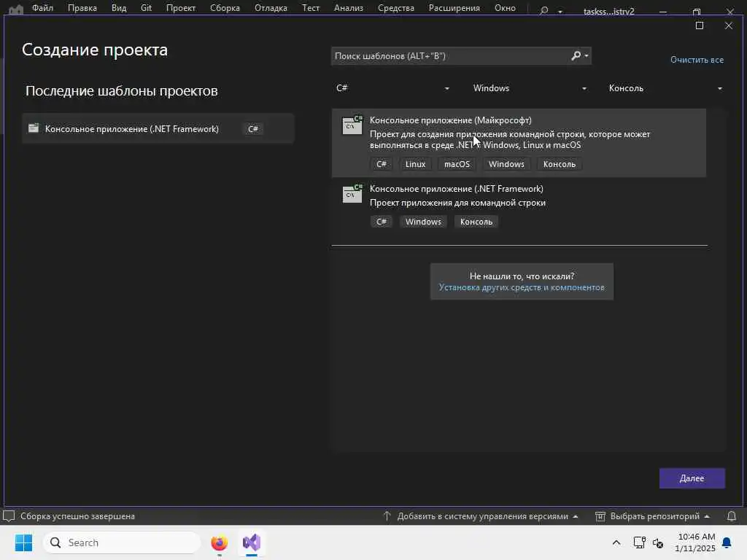Show hidden system tray icons
Viewport: 747px width, 560px height.
[616, 542]
